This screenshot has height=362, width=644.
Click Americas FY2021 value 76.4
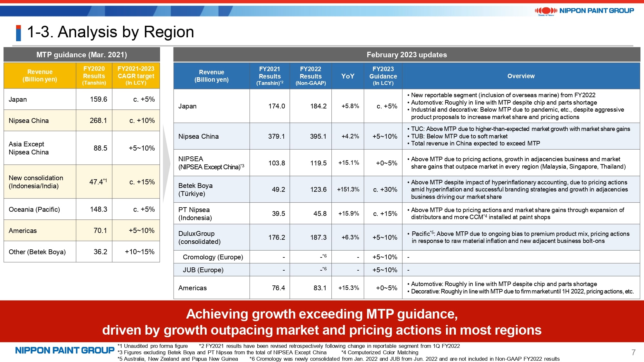(279, 288)
